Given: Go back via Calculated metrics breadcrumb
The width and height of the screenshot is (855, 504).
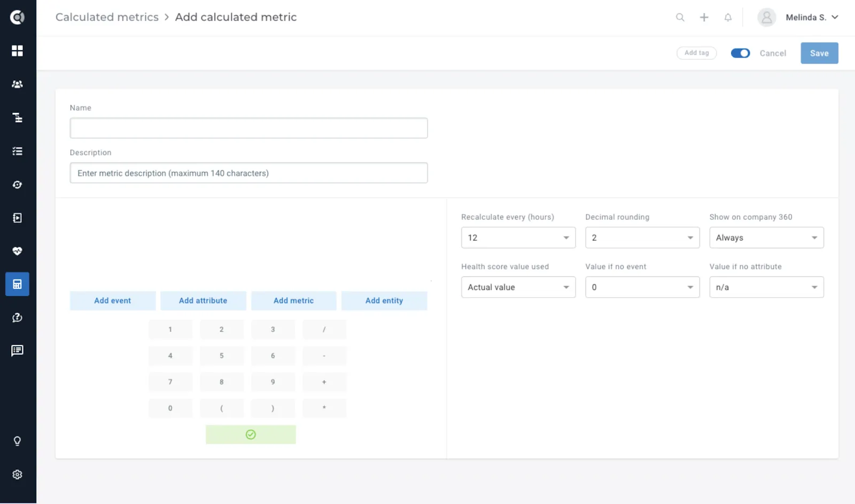Looking at the screenshot, I should pyautogui.click(x=107, y=17).
